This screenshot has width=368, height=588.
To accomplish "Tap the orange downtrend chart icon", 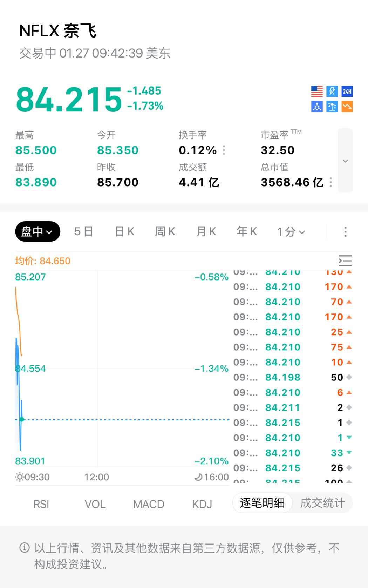I will click(x=347, y=107).
